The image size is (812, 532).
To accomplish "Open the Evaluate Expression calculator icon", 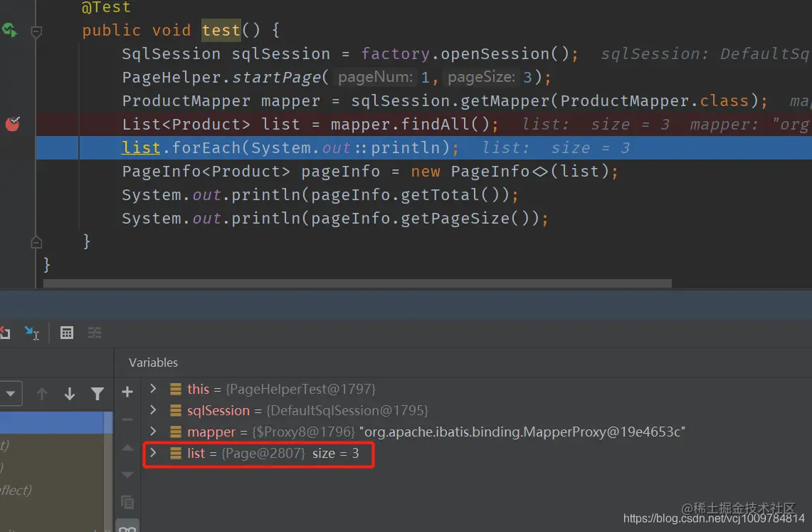I will [x=67, y=333].
